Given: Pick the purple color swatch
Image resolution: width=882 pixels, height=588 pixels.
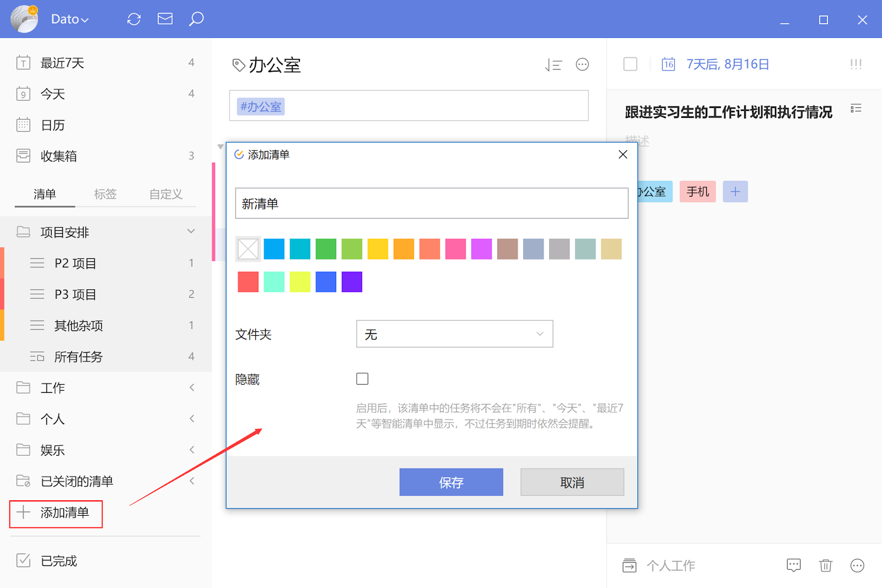Looking at the screenshot, I should pyautogui.click(x=352, y=282).
